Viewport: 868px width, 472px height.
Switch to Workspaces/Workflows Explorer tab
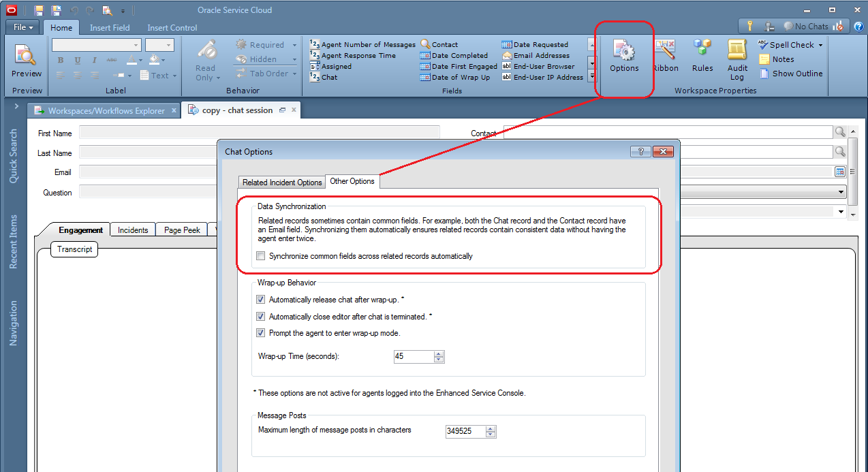(106, 110)
